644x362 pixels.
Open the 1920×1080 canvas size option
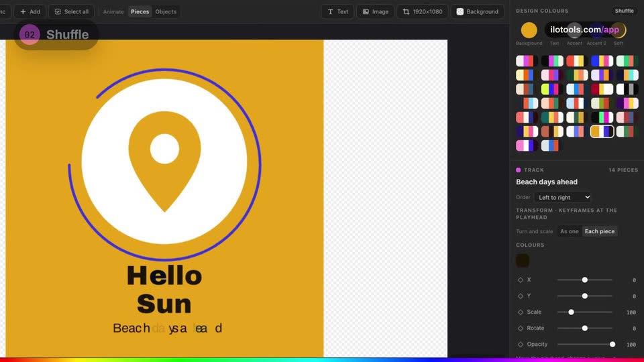pyautogui.click(x=423, y=11)
